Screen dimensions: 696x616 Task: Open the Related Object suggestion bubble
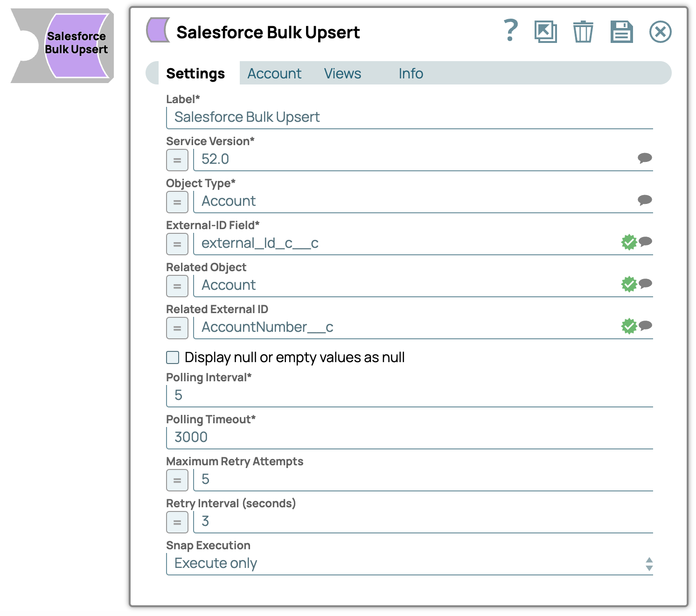[x=645, y=284]
